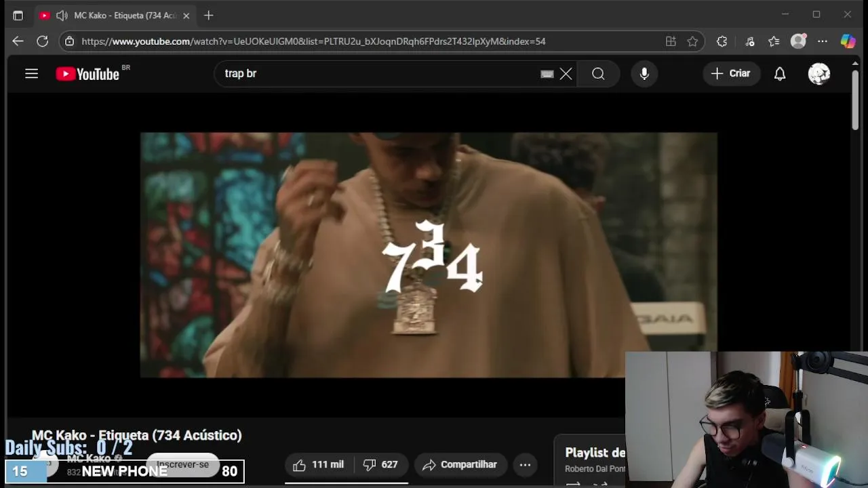Launch Copilot sidebar icon
Screen dimensions: 868x488
coord(848,41)
